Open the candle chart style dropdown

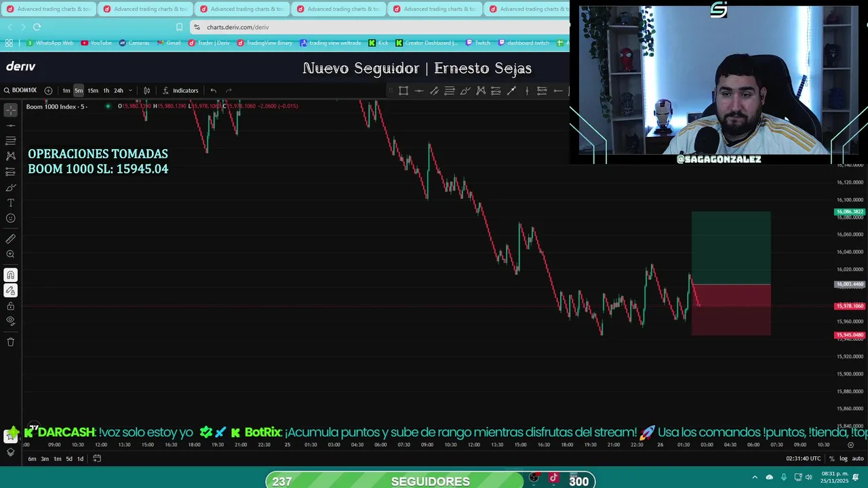[146, 91]
